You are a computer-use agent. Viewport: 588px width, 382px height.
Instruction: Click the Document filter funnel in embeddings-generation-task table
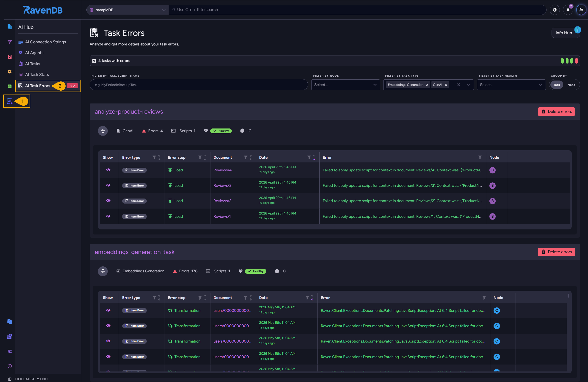246,298
